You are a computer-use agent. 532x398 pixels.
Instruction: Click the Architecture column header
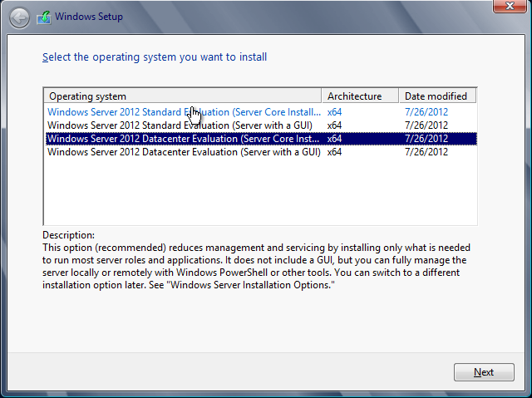pyautogui.click(x=360, y=96)
